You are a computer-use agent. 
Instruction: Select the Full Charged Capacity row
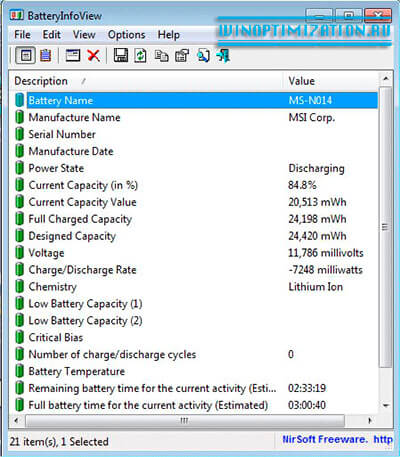point(196,219)
